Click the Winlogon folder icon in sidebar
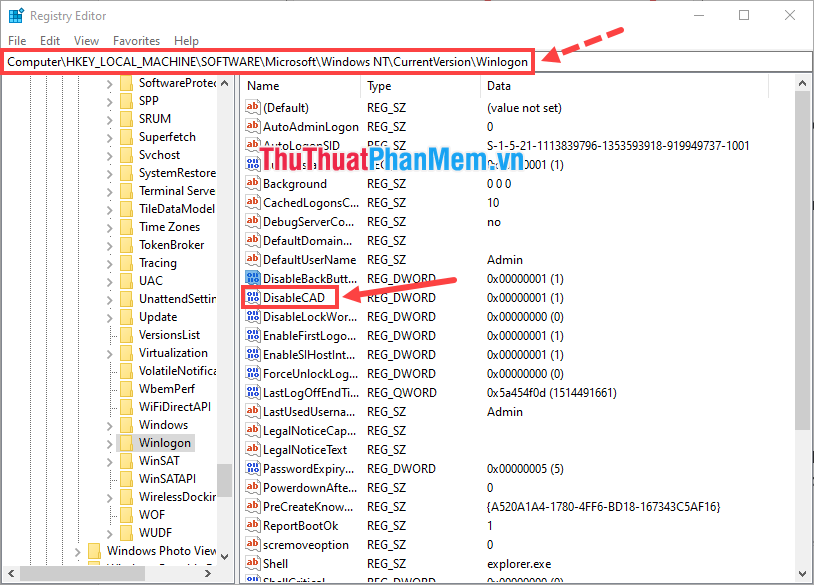The width and height of the screenshot is (814, 585). [x=128, y=442]
